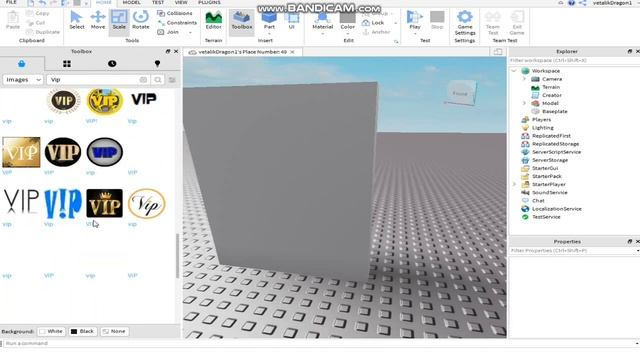Click Duplicate in Clipboard group
Image resolution: width=640 pixels, height=360 pixels.
point(42,32)
